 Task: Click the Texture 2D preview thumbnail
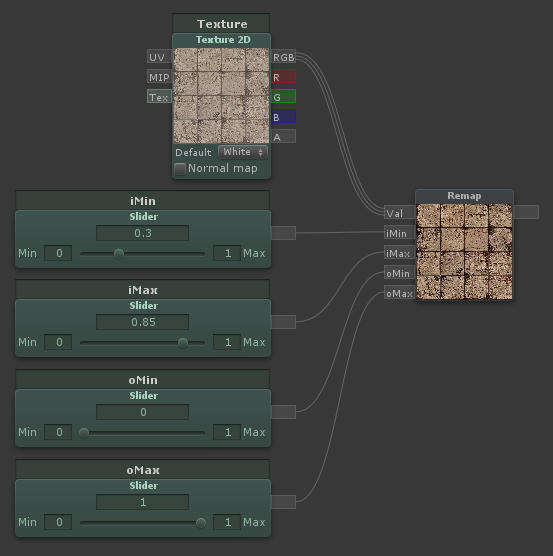point(222,96)
